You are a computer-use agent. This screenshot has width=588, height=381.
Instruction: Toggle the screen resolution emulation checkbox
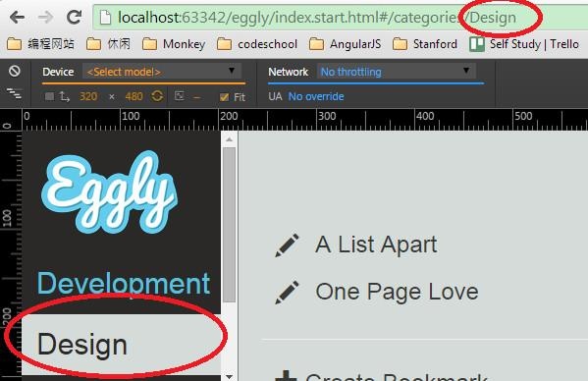(49, 97)
